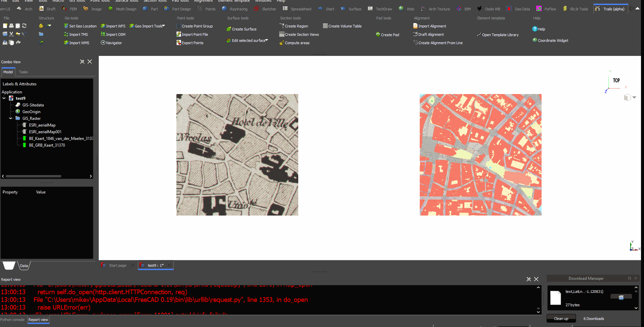This screenshot has height=327, width=644.
Task: Click the new document icon
Action: [x=5, y=26]
